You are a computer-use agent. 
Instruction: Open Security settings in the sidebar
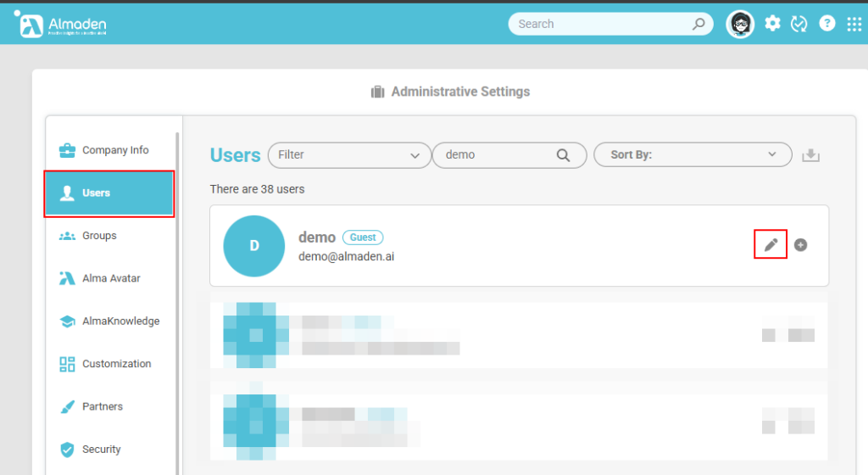[101, 450]
